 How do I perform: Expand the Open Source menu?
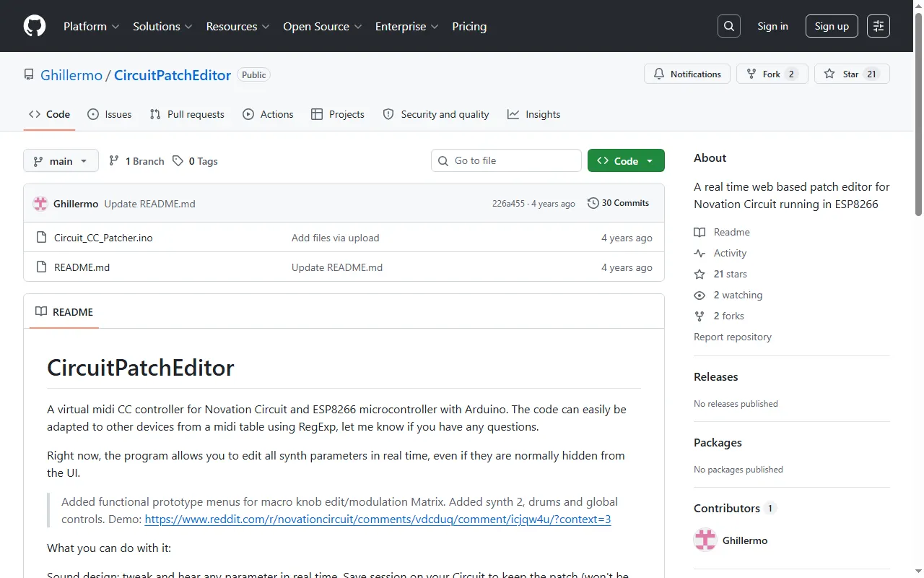pyautogui.click(x=322, y=26)
